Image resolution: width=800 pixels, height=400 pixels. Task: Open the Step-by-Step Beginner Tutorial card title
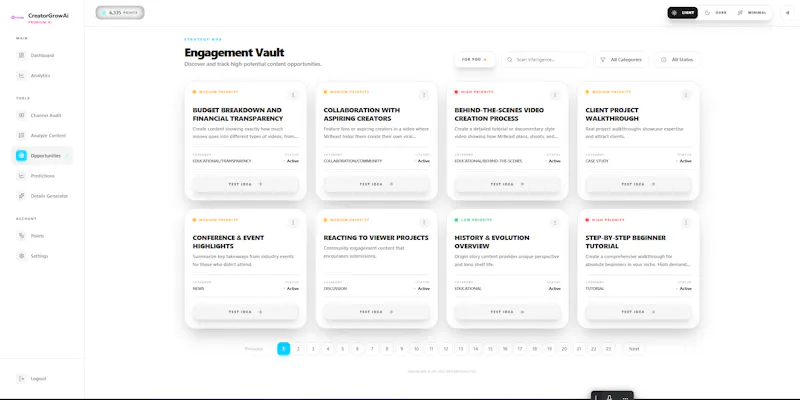(x=626, y=242)
